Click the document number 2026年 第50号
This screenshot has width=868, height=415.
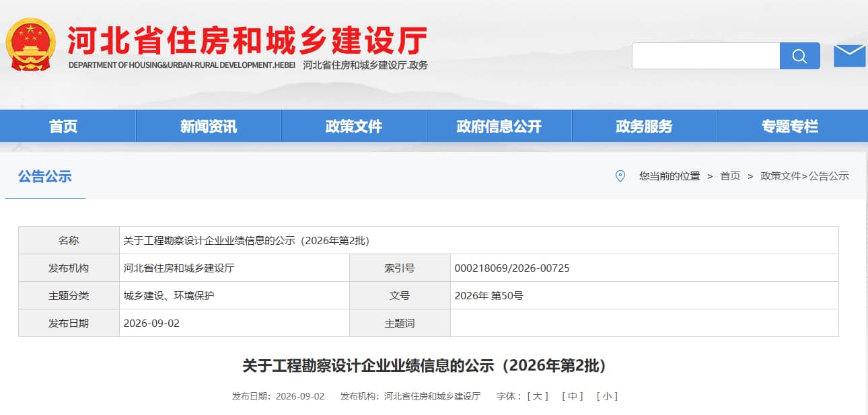489,295
